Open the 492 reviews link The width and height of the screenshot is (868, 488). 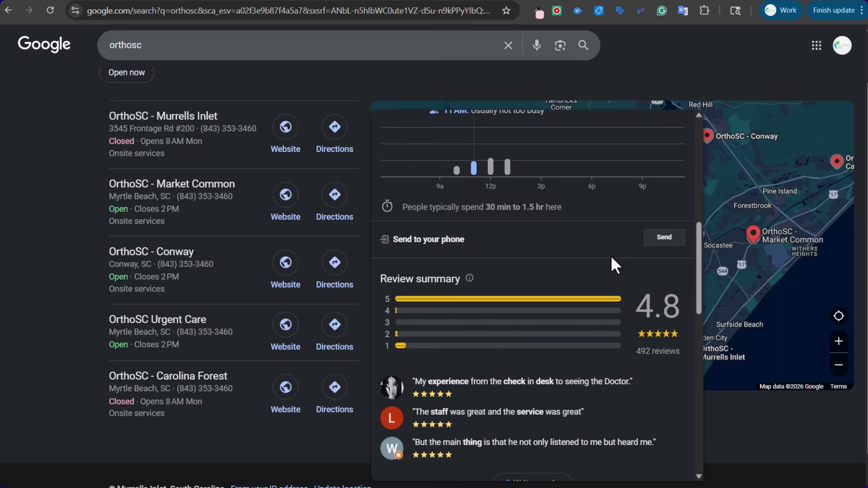tap(657, 351)
